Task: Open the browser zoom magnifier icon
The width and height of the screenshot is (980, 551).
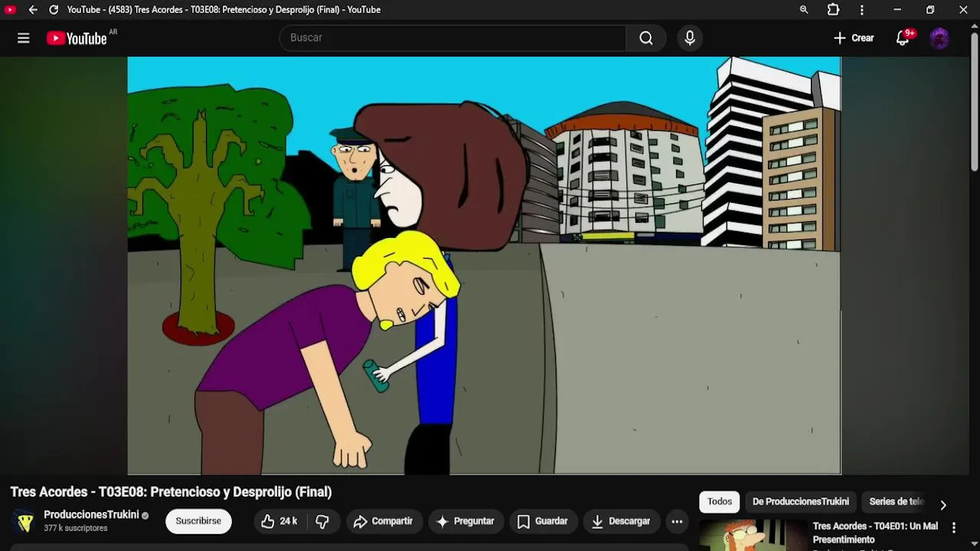Action: tap(804, 10)
